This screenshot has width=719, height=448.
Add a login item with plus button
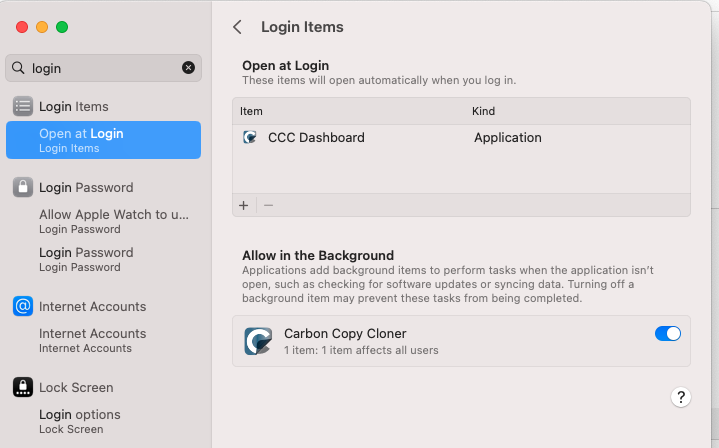tap(244, 205)
